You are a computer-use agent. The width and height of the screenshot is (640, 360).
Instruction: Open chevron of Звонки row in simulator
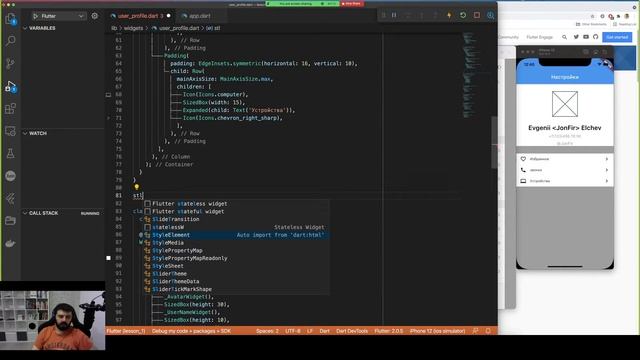(607, 170)
